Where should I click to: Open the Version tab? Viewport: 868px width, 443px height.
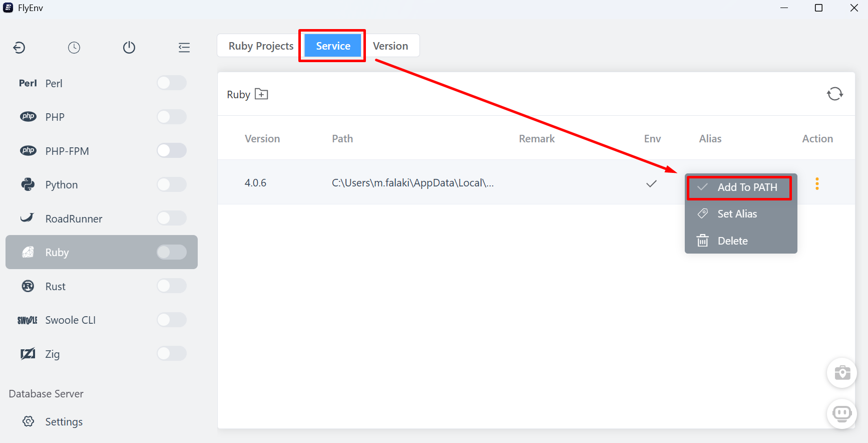tap(390, 46)
